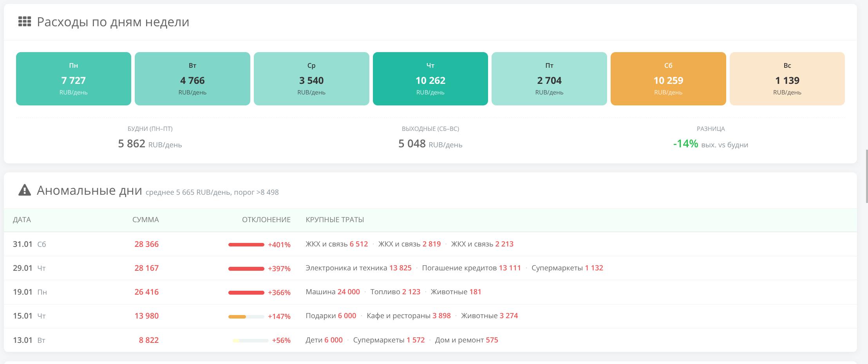Open the Wednesday (Ср) 3 540 card
The width and height of the screenshot is (868, 364).
pyautogui.click(x=311, y=79)
